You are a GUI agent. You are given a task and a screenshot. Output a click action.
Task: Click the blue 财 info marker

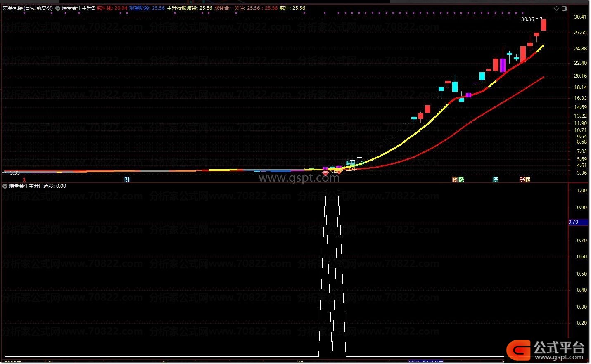[x=127, y=180]
